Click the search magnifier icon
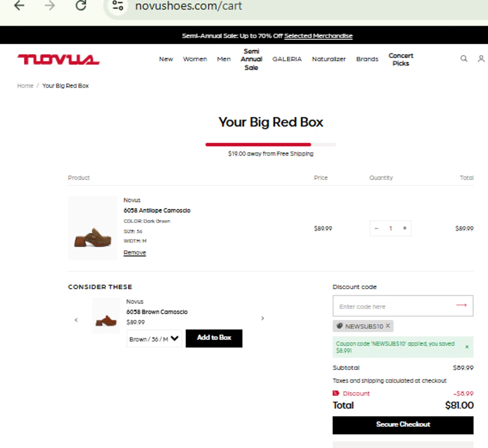 pyautogui.click(x=464, y=59)
